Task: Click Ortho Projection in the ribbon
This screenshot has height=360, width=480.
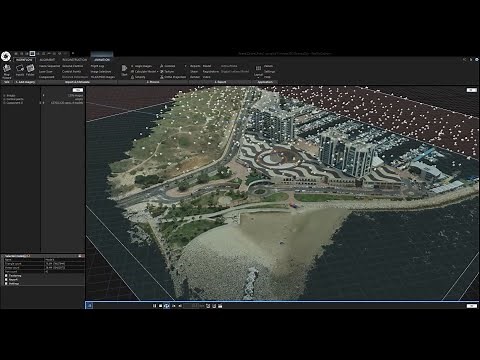Action: tap(173, 77)
